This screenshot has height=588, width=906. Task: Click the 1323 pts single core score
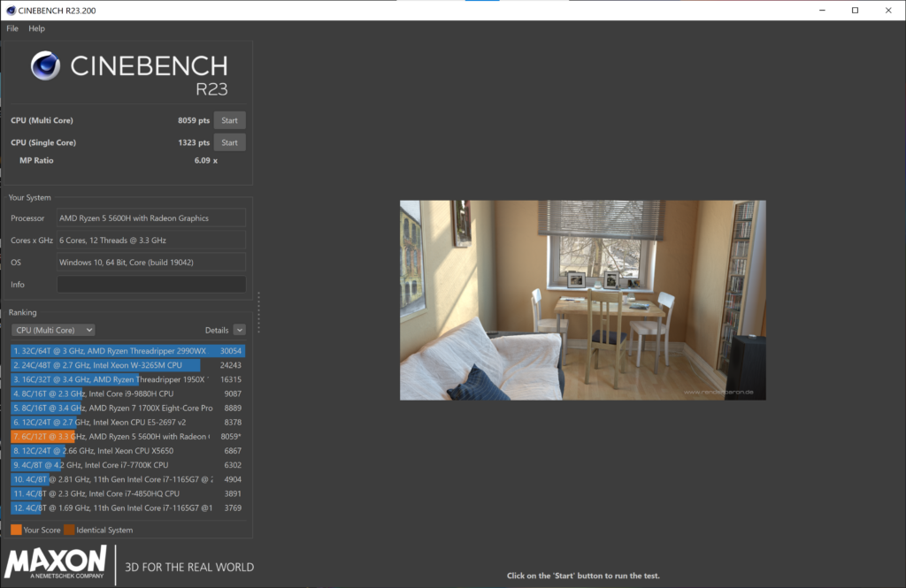click(x=194, y=142)
